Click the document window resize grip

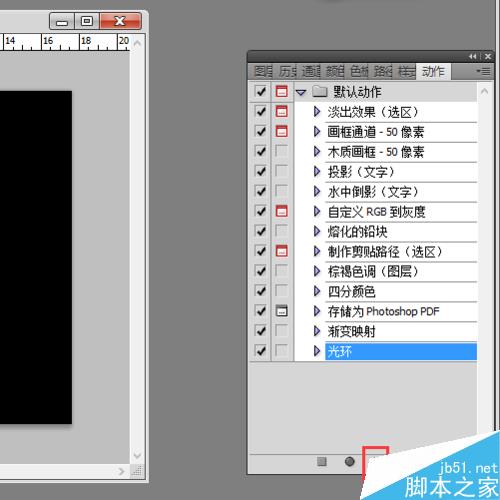[x=137, y=470]
